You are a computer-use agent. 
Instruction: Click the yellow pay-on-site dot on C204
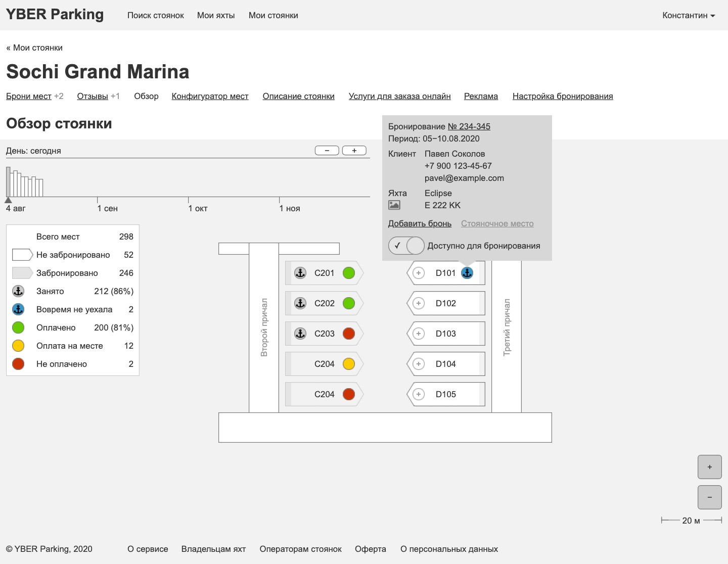click(x=349, y=364)
